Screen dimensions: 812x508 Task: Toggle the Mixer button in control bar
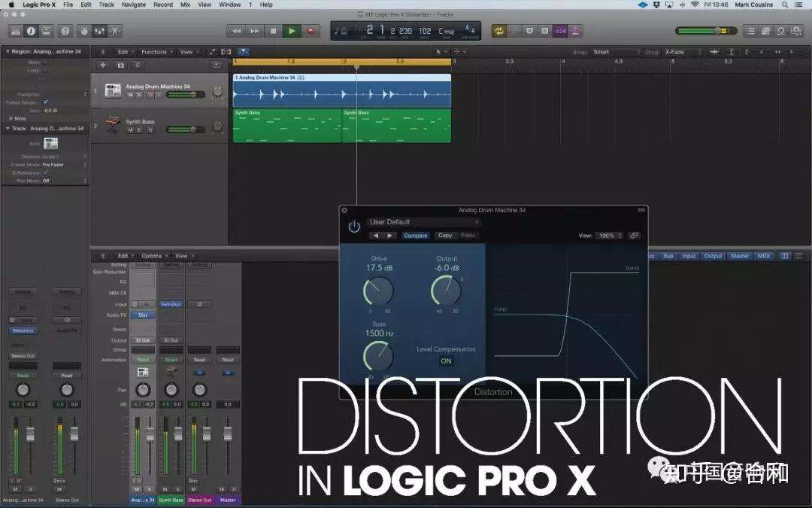point(99,31)
